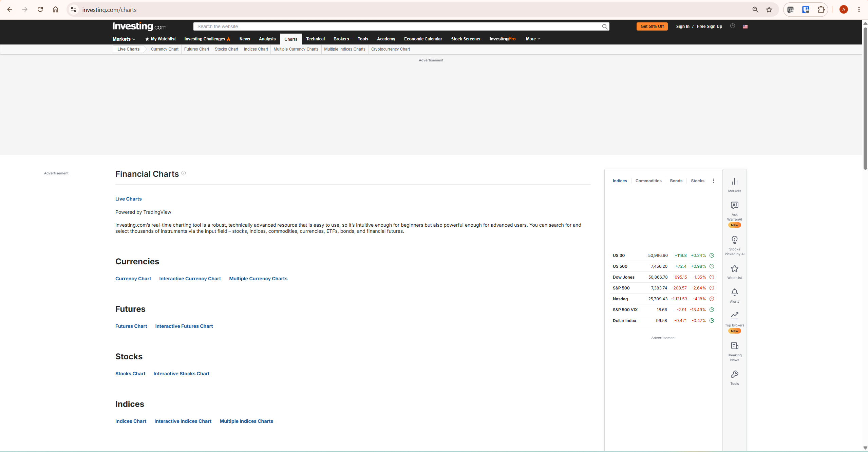The height and width of the screenshot is (452, 868).
Task: Select the Bonds tab in quotes widget
Action: (x=676, y=181)
